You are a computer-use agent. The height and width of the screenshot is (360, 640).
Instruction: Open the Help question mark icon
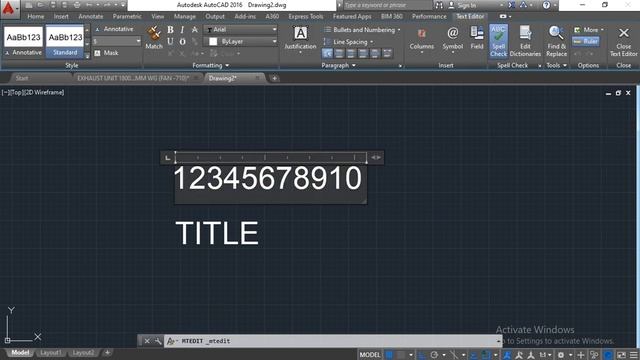[x=546, y=5]
